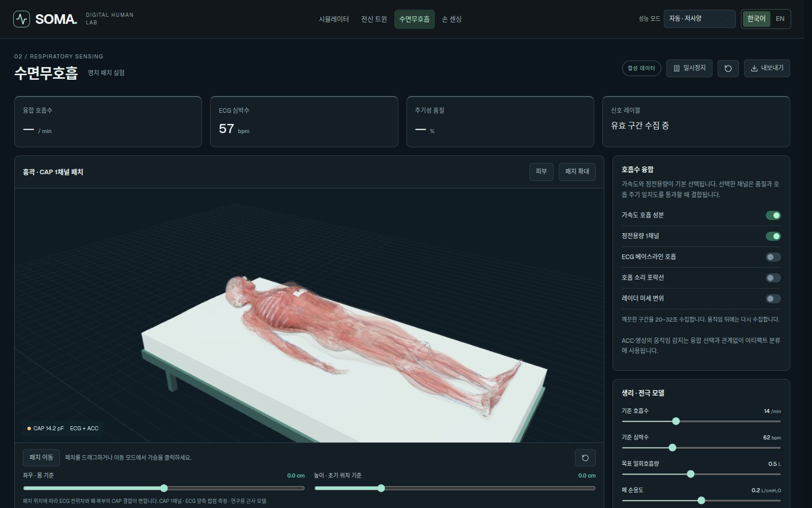Click the SOMA pulse logo icon
This screenshot has height=508, width=812.
click(21, 19)
